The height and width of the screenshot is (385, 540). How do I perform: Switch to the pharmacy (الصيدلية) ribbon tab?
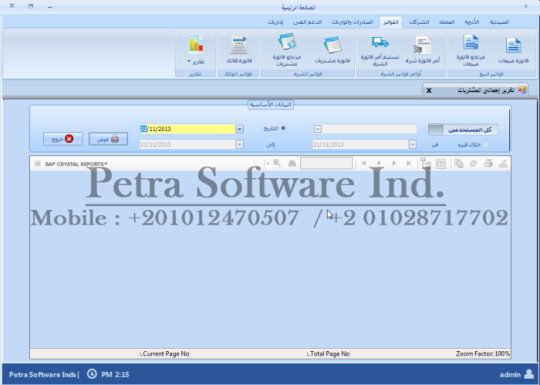(499, 22)
